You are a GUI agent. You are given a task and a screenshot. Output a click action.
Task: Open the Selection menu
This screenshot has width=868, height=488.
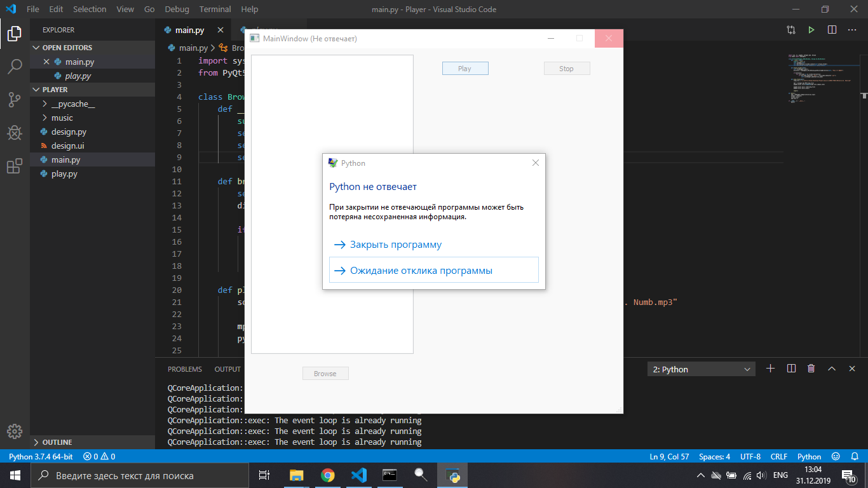(x=90, y=10)
